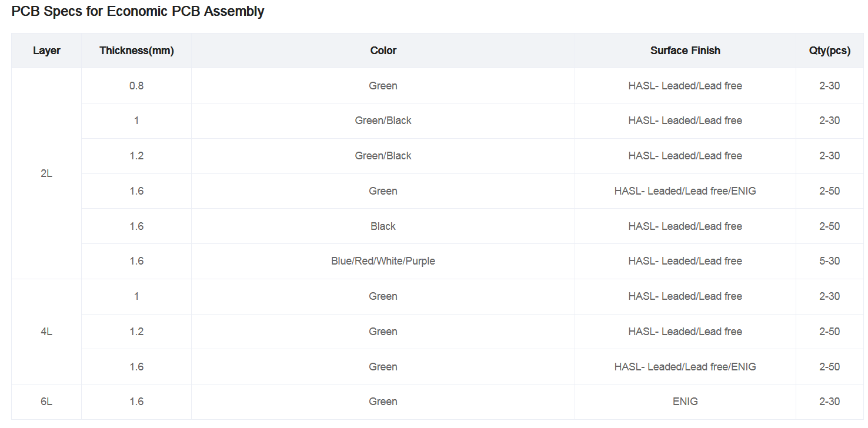Viewport: 868px width, 428px height.
Task: Select the Blue/Red/White/Purple color cell
Action: point(383,261)
